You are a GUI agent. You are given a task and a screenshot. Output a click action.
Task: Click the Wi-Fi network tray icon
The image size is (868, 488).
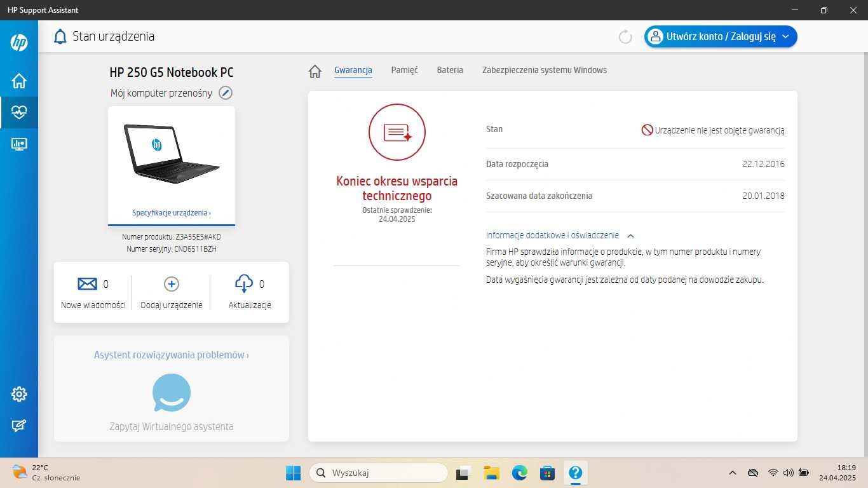pyautogui.click(x=773, y=473)
